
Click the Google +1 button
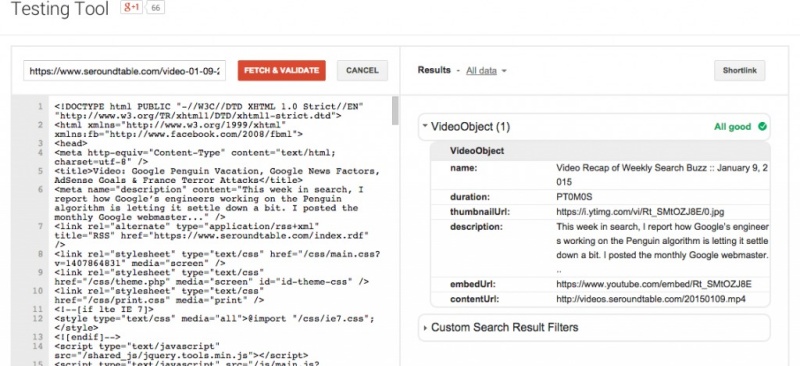tap(131, 8)
